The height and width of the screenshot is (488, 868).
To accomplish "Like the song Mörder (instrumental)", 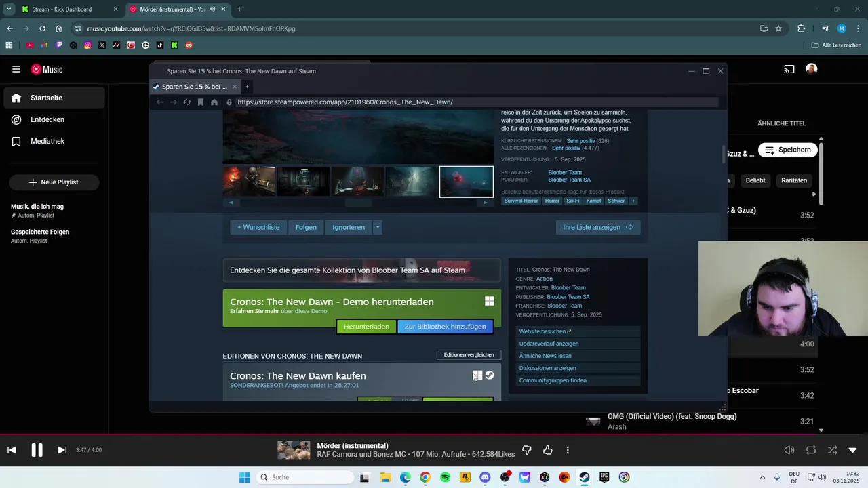I will coord(547,450).
